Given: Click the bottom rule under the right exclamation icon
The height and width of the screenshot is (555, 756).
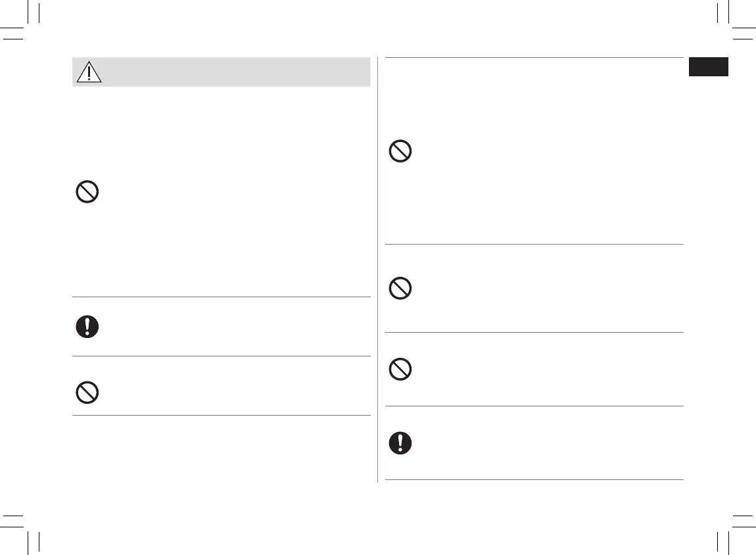Looking at the screenshot, I should (x=534, y=479).
